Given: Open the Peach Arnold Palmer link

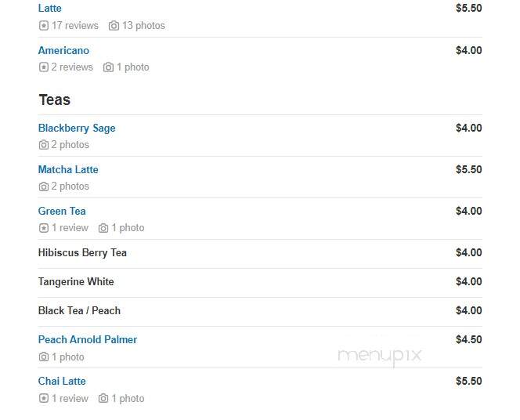Looking at the screenshot, I should tap(88, 340).
